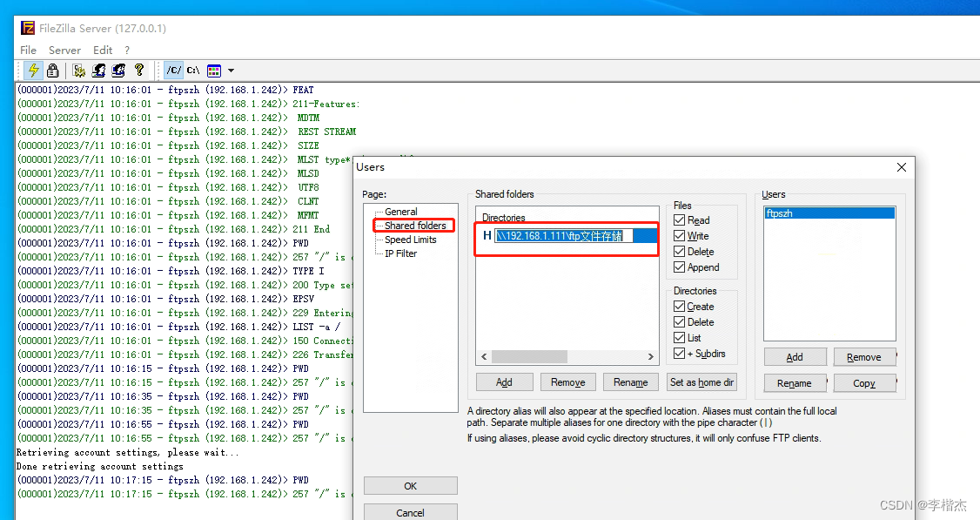Click left arrow of directories horizontal scrollbar
Image resolution: width=980 pixels, height=520 pixels.
[x=484, y=356]
